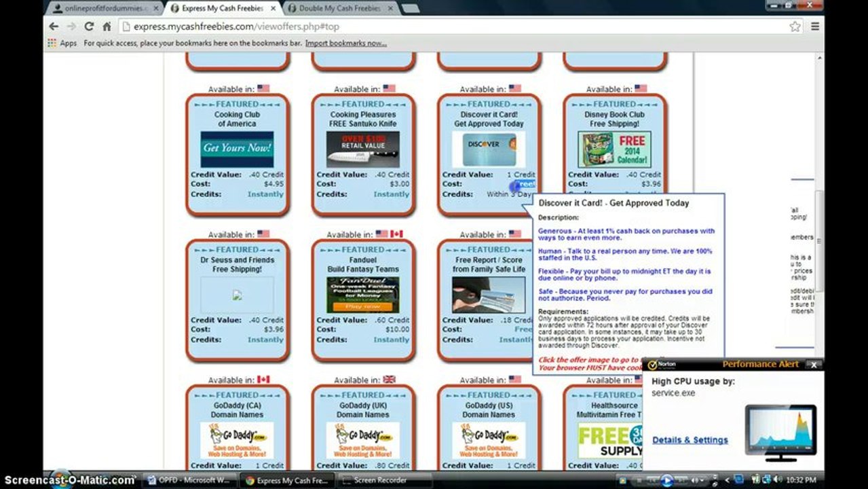Click the Dr Seuss and Friends title
The height and width of the screenshot is (489, 868).
click(x=238, y=264)
